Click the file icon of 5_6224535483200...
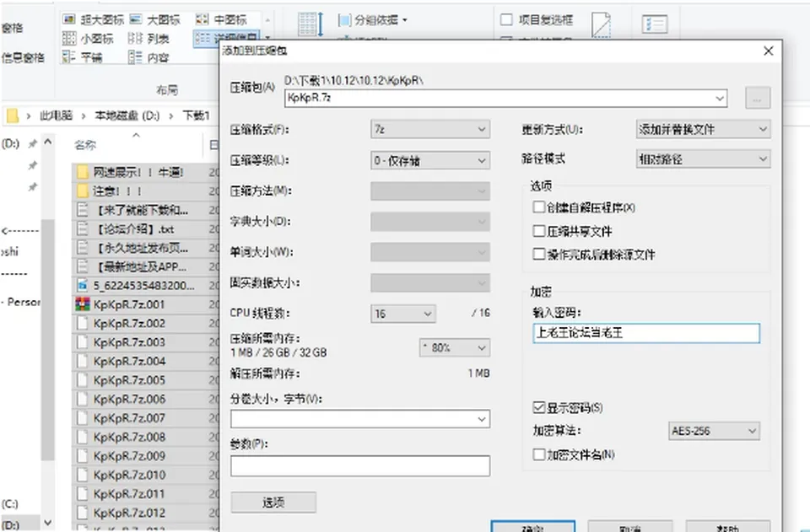This screenshot has width=810, height=532. click(x=83, y=285)
